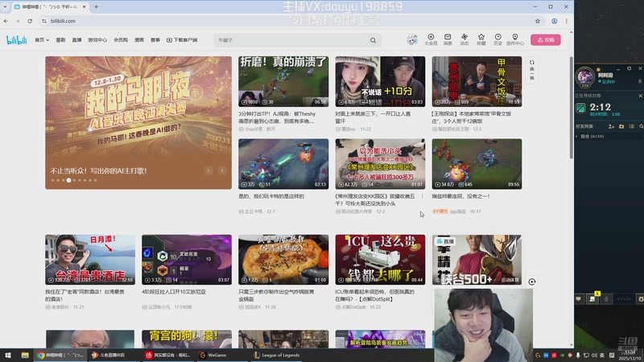Open the user avatar in Bilibili header
The image size is (644, 362).
click(412, 39)
